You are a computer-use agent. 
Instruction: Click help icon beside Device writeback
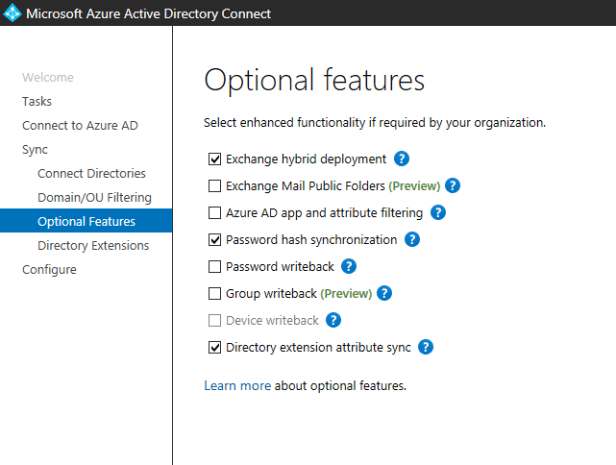click(x=334, y=321)
